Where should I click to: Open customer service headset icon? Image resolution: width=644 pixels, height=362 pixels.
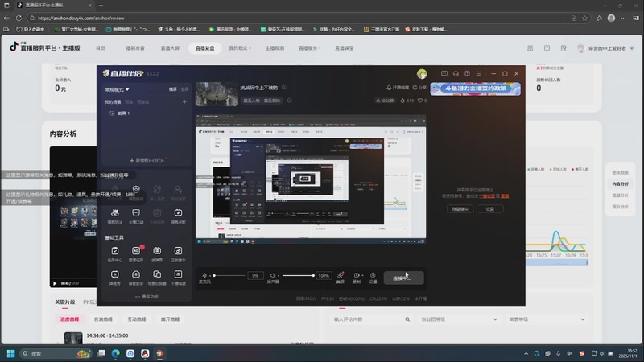(456, 73)
